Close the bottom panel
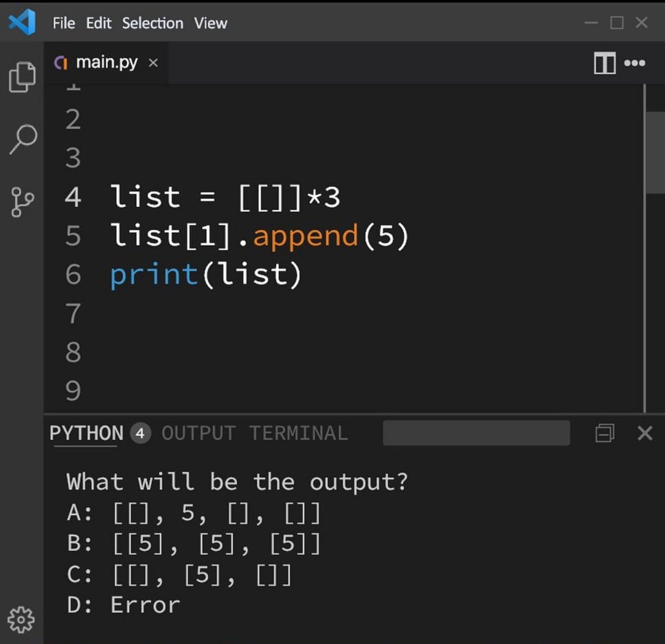Image resolution: width=665 pixels, height=644 pixels. coord(645,433)
